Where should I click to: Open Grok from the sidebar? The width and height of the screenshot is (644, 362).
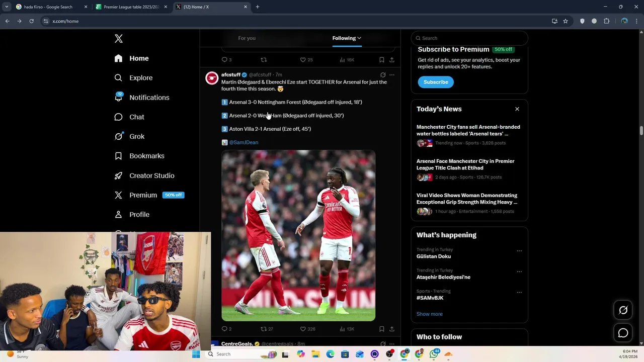[x=129, y=136]
